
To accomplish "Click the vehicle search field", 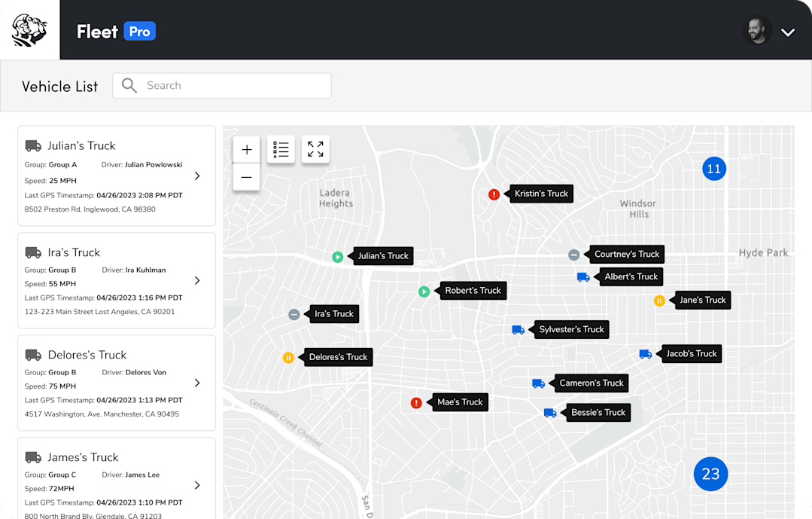I will [x=221, y=85].
